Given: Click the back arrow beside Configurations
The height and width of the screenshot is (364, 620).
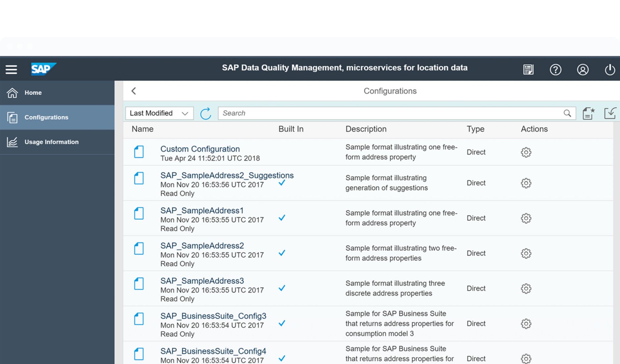Looking at the screenshot, I should click(134, 91).
